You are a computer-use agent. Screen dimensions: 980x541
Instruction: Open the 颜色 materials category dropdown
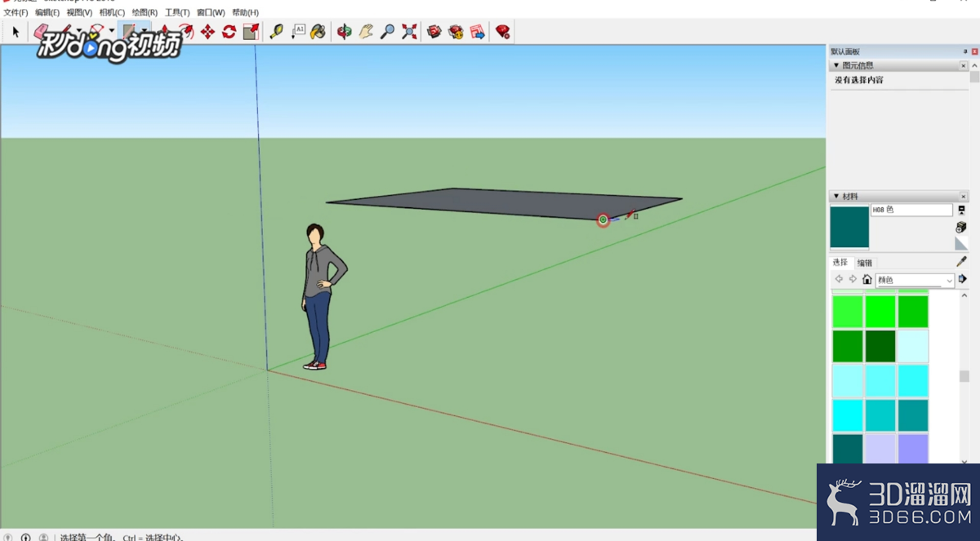tap(915, 280)
